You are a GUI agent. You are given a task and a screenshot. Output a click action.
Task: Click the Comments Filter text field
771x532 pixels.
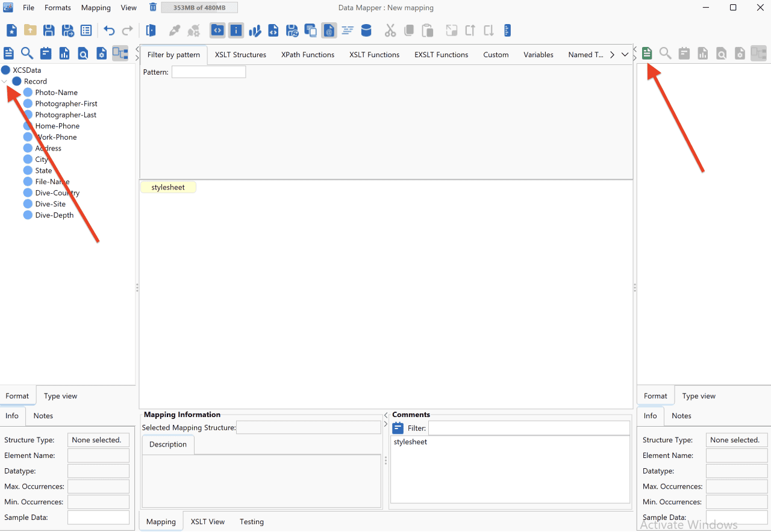(x=529, y=428)
